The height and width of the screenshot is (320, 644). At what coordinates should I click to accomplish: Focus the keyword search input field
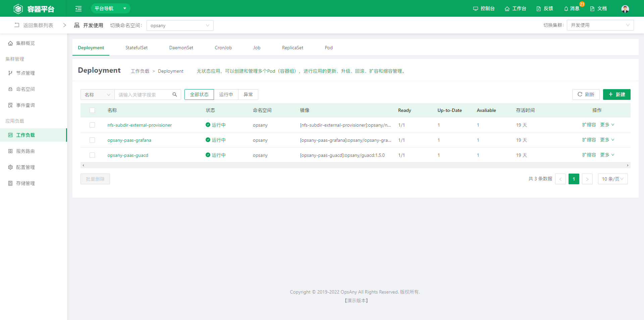(x=143, y=95)
